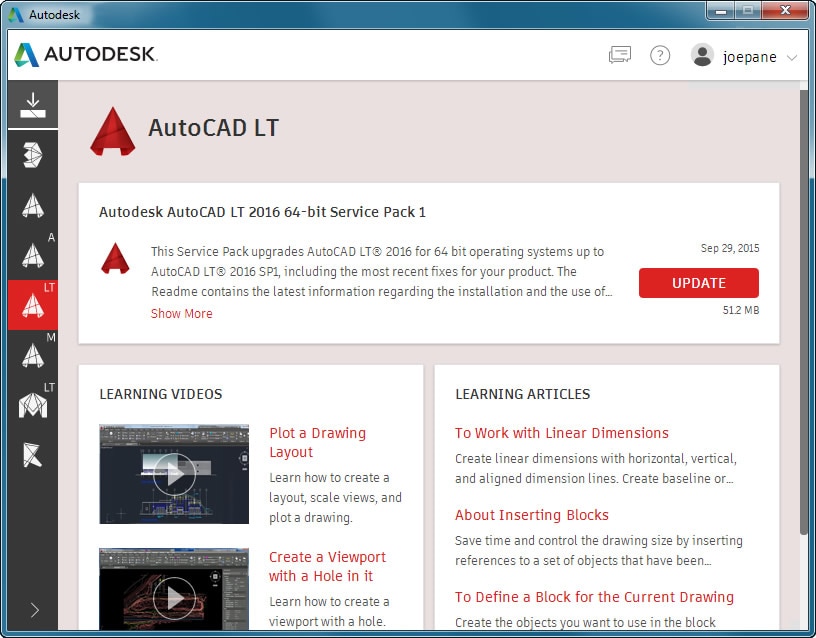Open the To Work with Linear Dimensions article
Screen dimensions: 816x638
[561, 433]
